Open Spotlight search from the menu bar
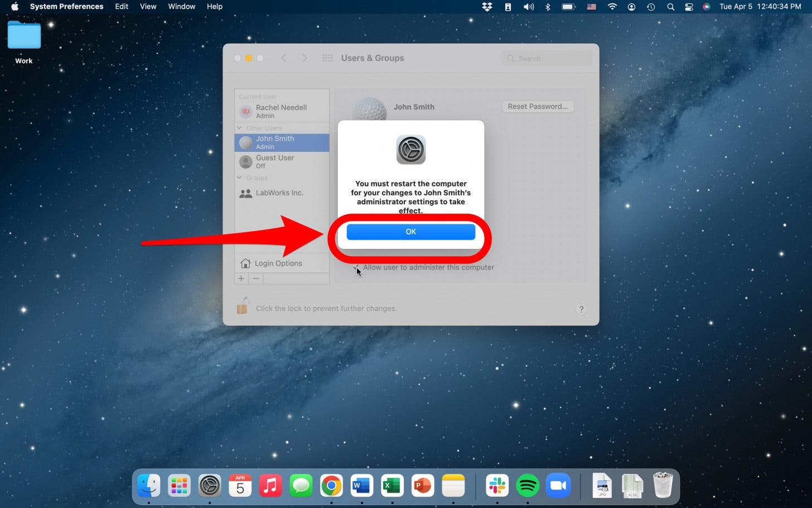812x508 pixels. pos(670,7)
